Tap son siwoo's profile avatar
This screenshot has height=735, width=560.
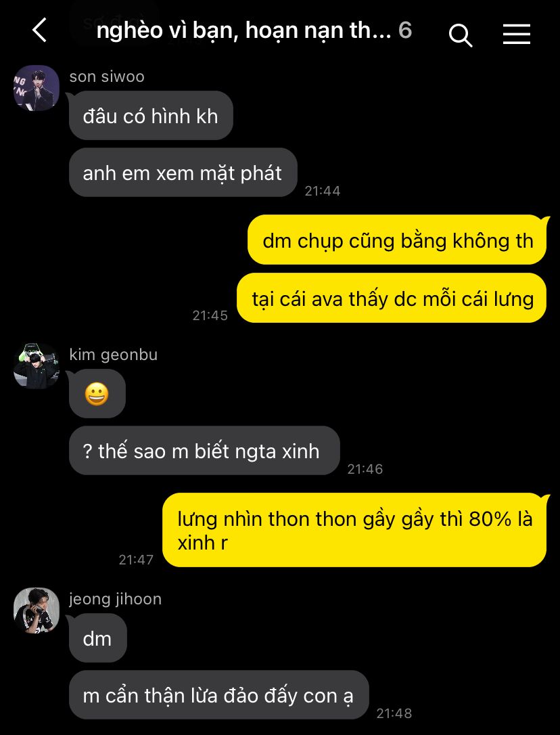click(x=36, y=88)
